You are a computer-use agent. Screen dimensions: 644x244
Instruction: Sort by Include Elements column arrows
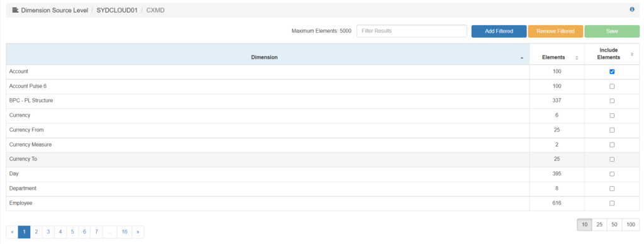(x=632, y=54)
